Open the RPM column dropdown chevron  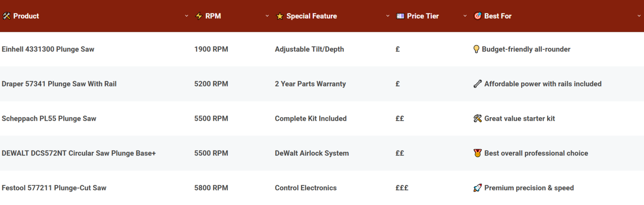click(267, 16)
